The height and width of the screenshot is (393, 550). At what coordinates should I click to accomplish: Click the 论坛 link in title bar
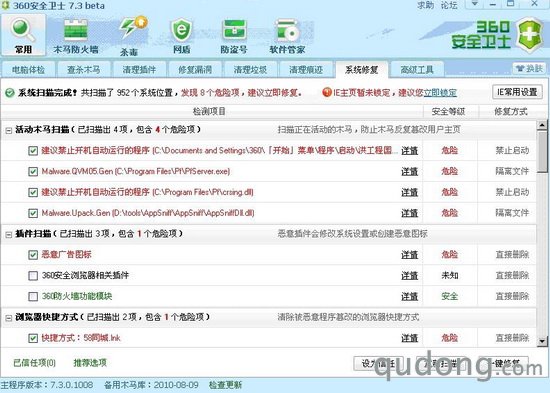click(x=449, y=5)
